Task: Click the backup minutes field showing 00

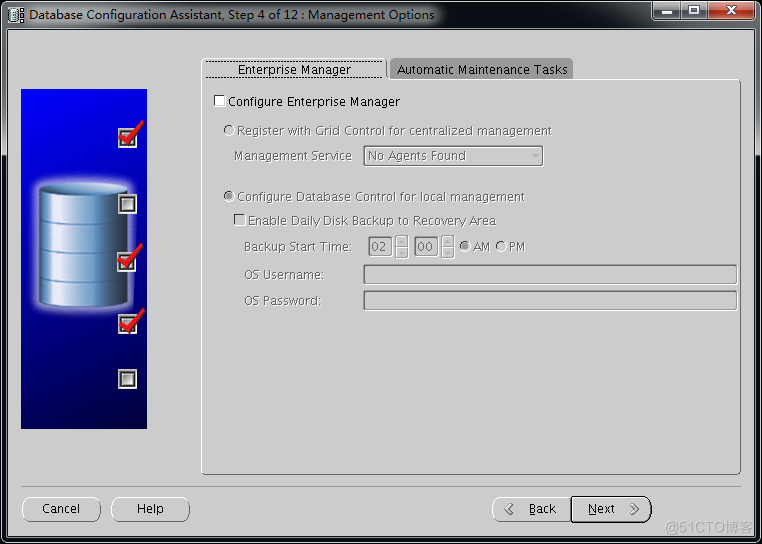Action: pyautogui.click(x=426, y=246)
